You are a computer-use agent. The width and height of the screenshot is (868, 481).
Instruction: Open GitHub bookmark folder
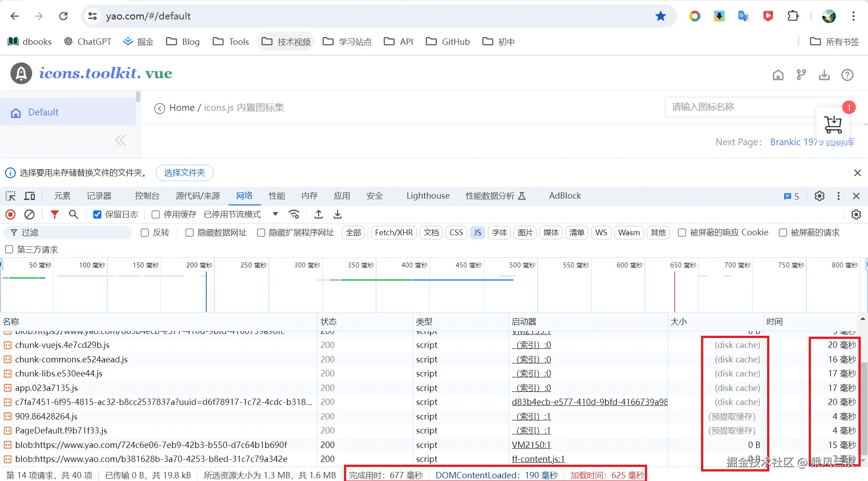click(448, 42)
